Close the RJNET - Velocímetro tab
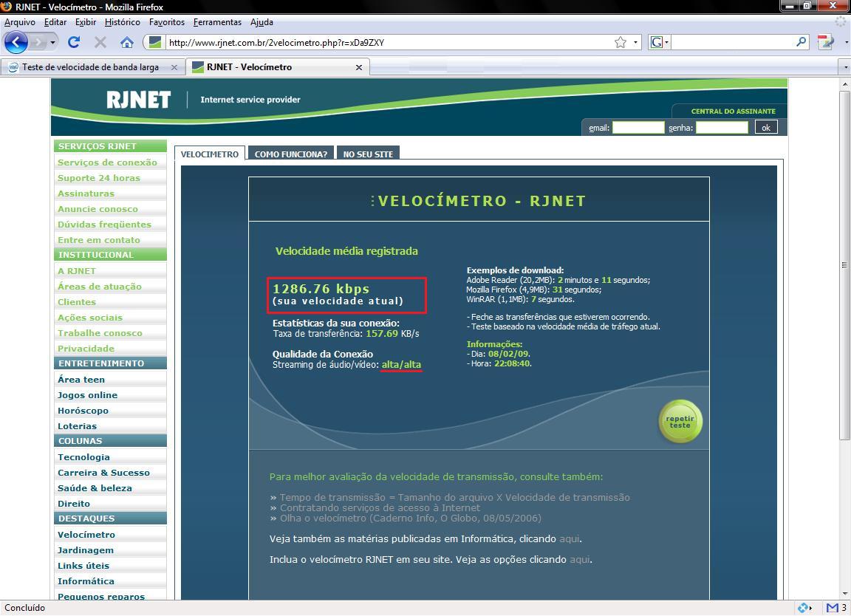This screenshot has height=616, width=851. tap(359, 67)
